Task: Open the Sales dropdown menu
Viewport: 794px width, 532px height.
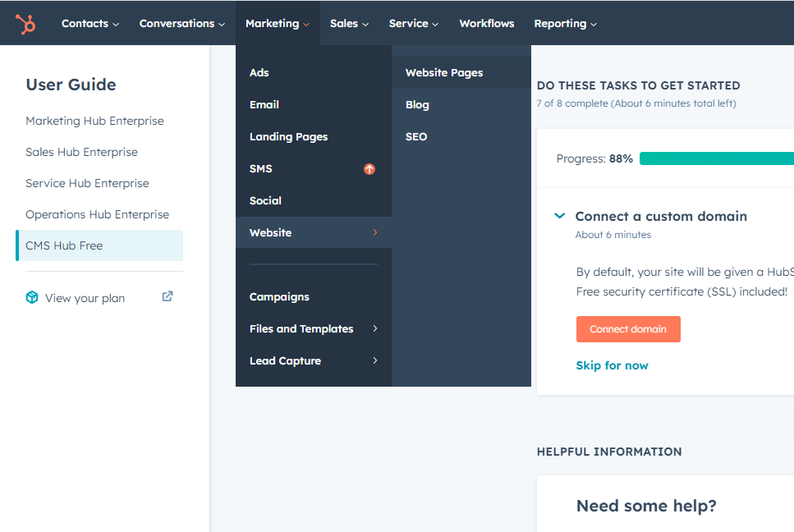Action: [349, 24]
